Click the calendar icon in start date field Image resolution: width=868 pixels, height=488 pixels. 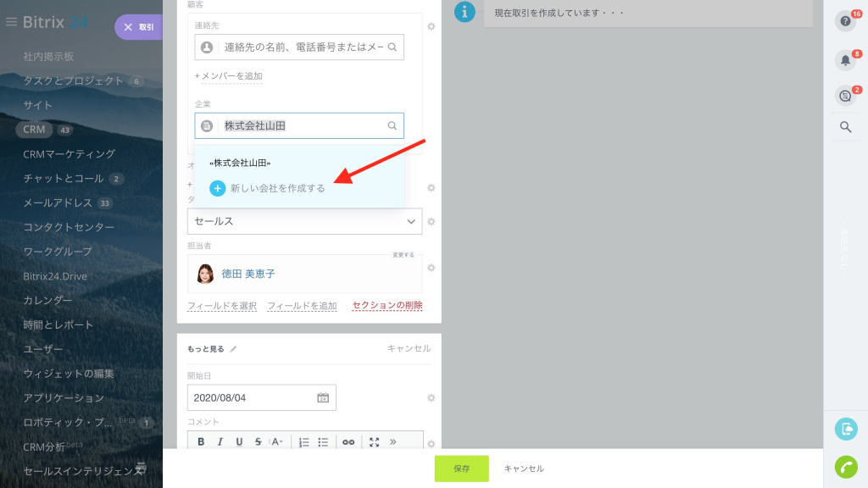pos(323,397)
